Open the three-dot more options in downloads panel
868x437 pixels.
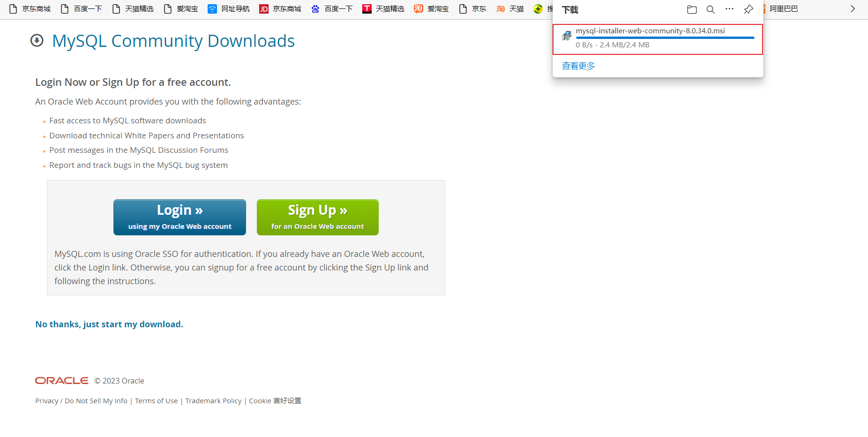click(729, 9)
